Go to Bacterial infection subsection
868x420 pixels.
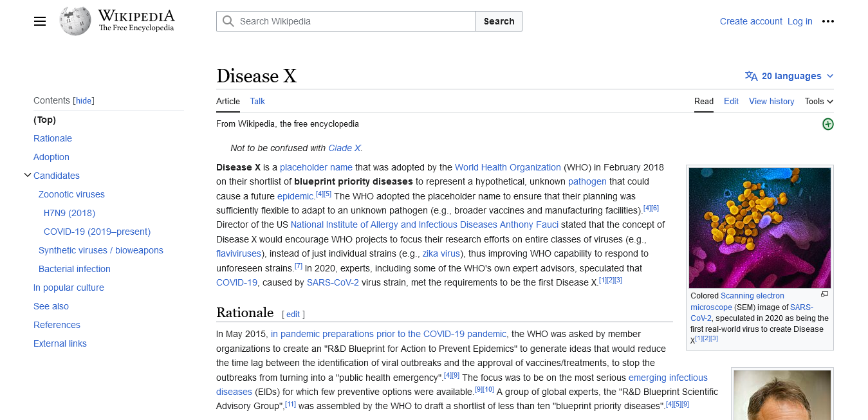coord(75,269)
